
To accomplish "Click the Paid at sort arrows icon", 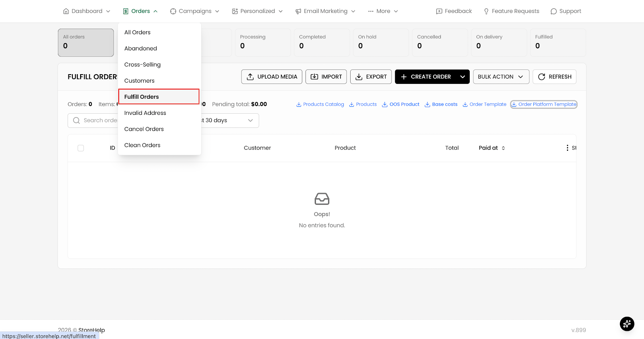I will pyautogui.click(x=503, y=148).
